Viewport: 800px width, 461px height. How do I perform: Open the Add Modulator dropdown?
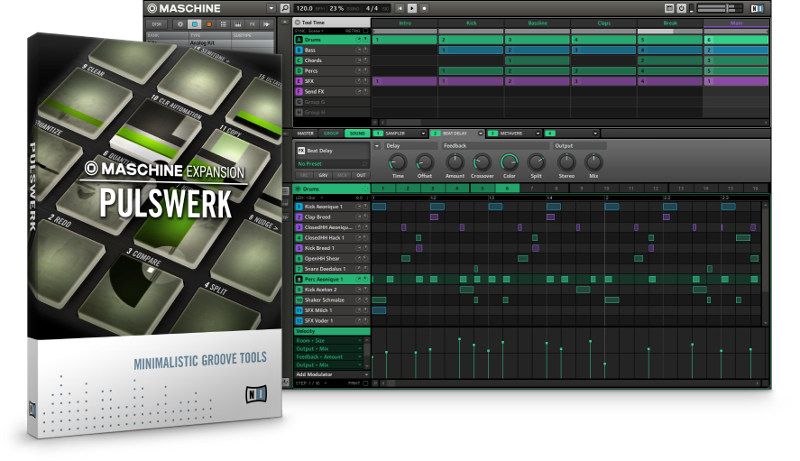[x=332, y=374]
